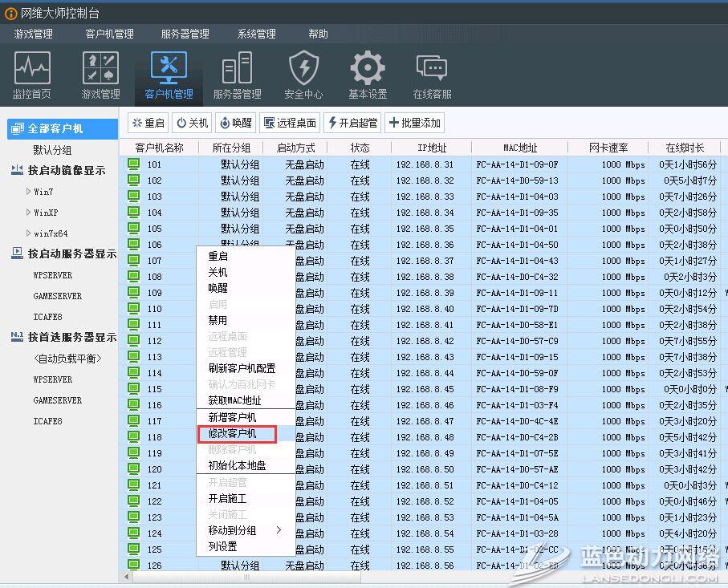Viewport: 728px width, 588px height.
Task: Open the 监控首页 monitoring home icon
Action: [32, 76]
